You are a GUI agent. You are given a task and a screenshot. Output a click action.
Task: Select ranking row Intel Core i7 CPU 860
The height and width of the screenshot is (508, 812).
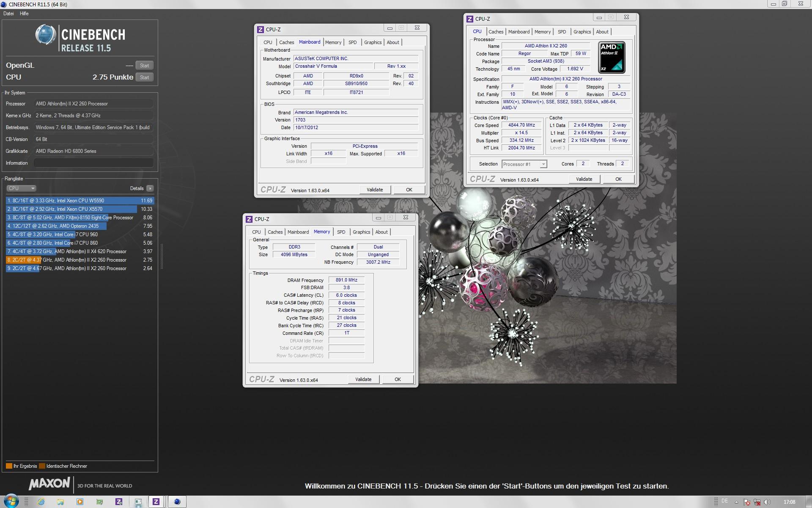[x=80, y=243]
